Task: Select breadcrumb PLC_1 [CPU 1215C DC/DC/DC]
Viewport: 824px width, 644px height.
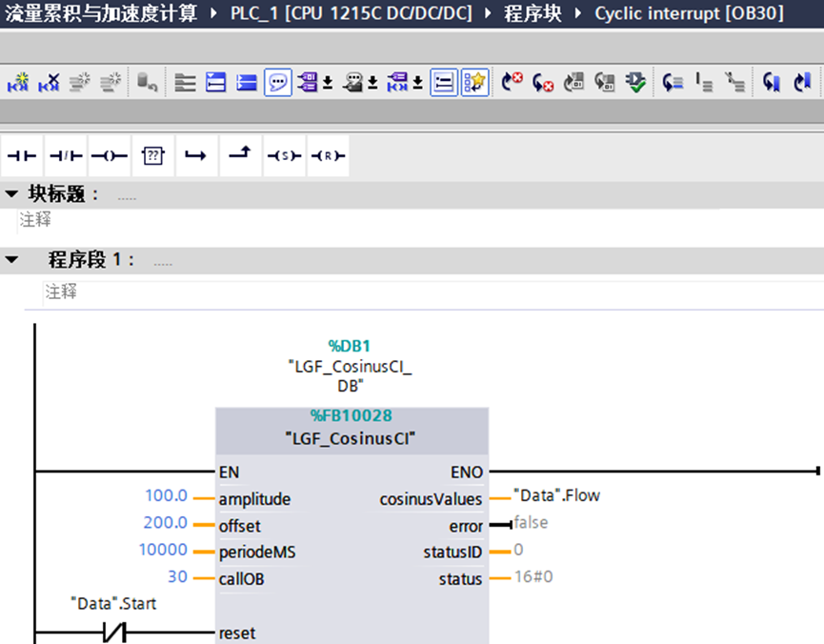Action: pos(352,13)
